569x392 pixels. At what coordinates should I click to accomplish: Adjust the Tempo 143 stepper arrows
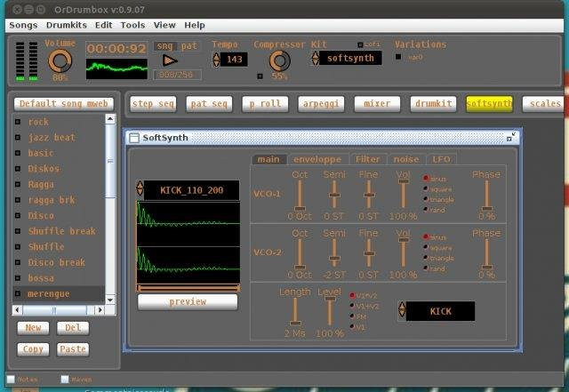[216, 60]
